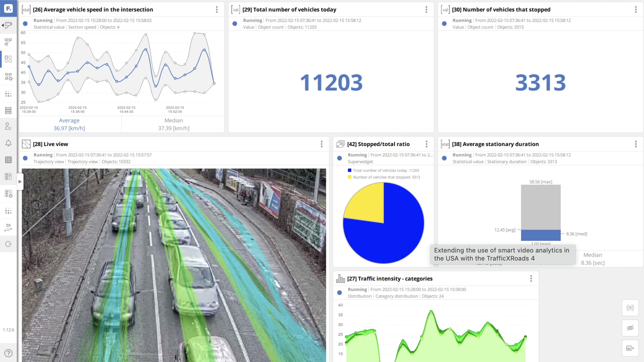
Task: Click the lower dotted grid icon in sidebar
Action: click(8, 211)
